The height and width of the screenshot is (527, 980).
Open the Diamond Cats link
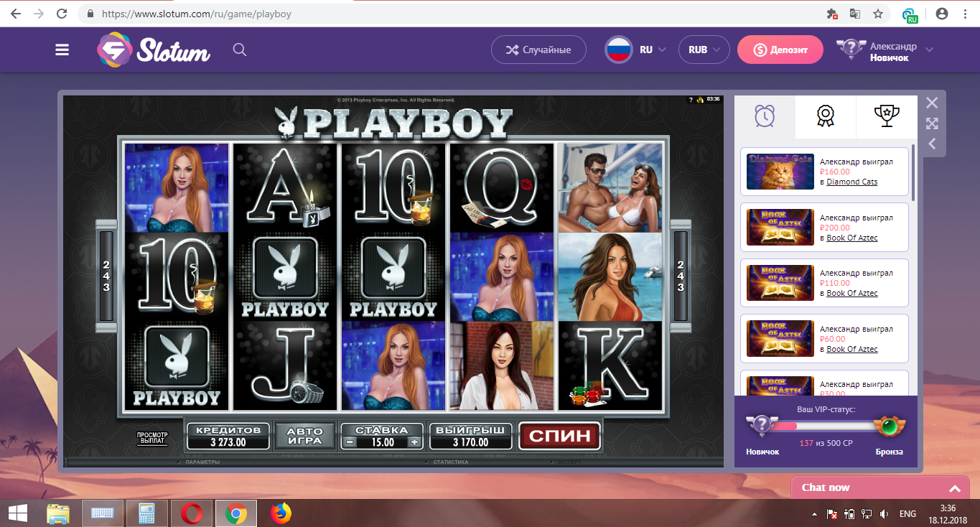[852, 182]
